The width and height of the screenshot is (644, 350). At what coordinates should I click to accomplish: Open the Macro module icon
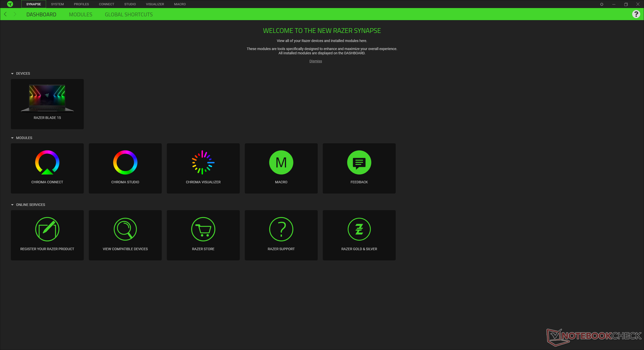point(281,163)
